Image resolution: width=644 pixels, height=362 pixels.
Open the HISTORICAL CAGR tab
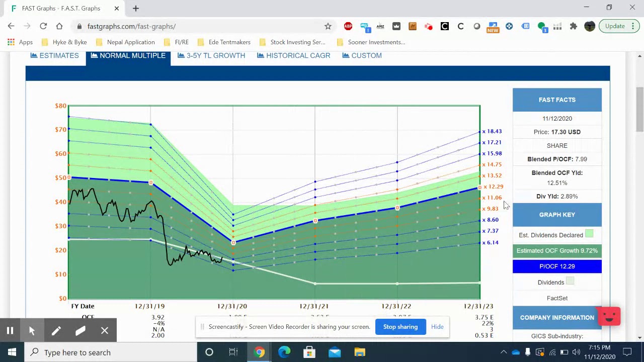pyautogui.click(x=293, y=55)
